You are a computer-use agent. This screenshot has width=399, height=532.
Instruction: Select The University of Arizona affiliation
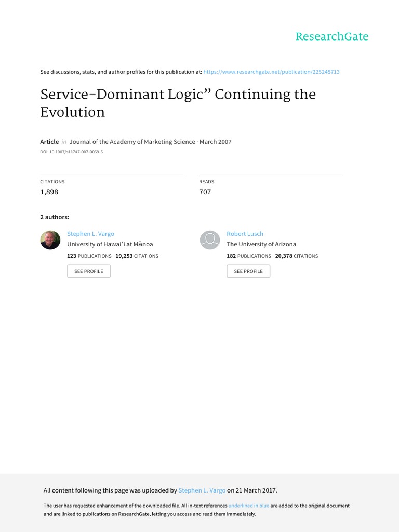pyautogui.click(x=261, y=244)
